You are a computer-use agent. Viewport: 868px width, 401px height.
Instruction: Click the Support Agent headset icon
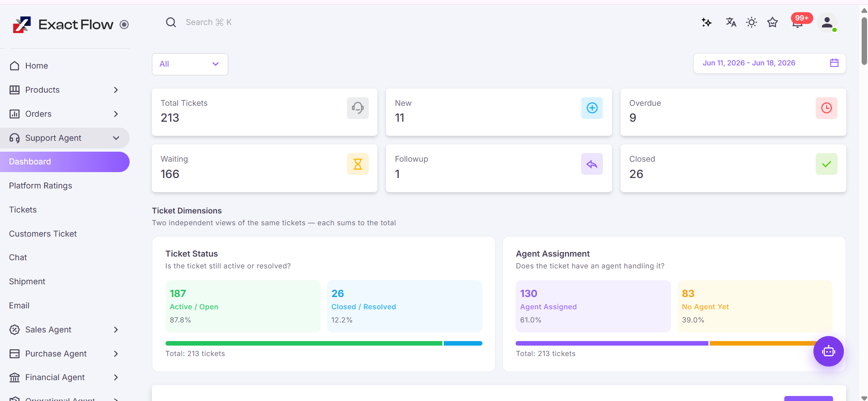pyautogui.click(x=15, y=138)
